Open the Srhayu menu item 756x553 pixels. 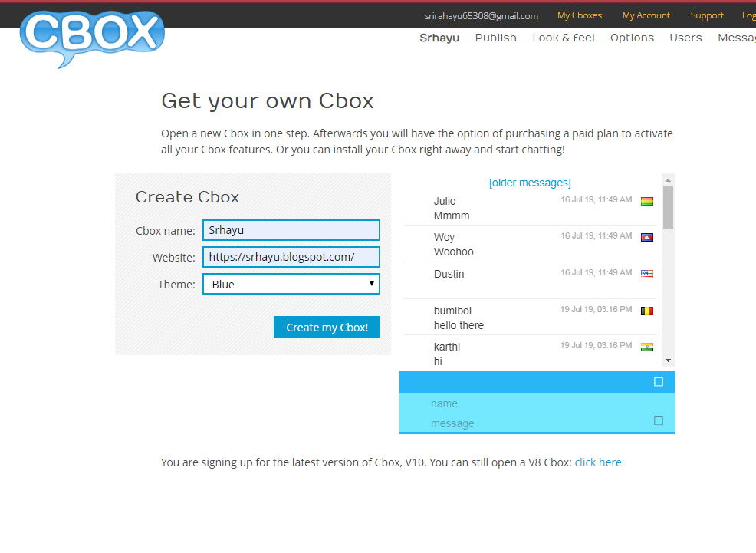(x=439, y=38)
